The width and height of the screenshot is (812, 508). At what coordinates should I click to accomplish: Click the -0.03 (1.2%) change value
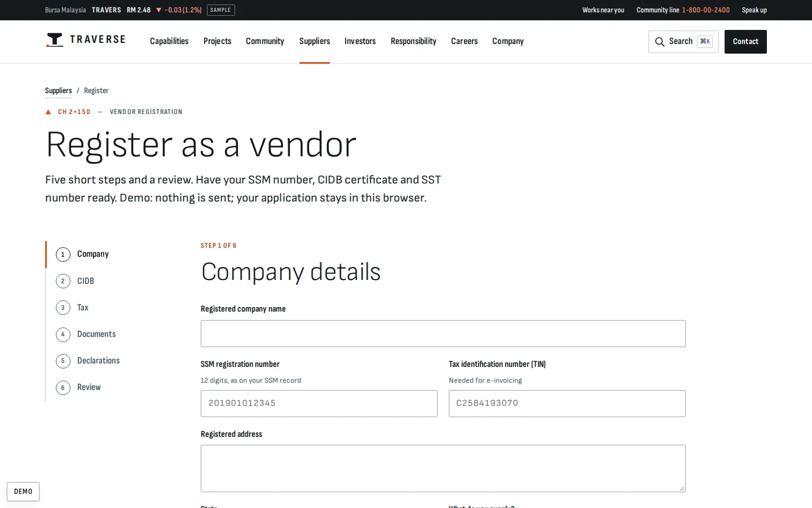pyautogui.click(x=183, y=10)
